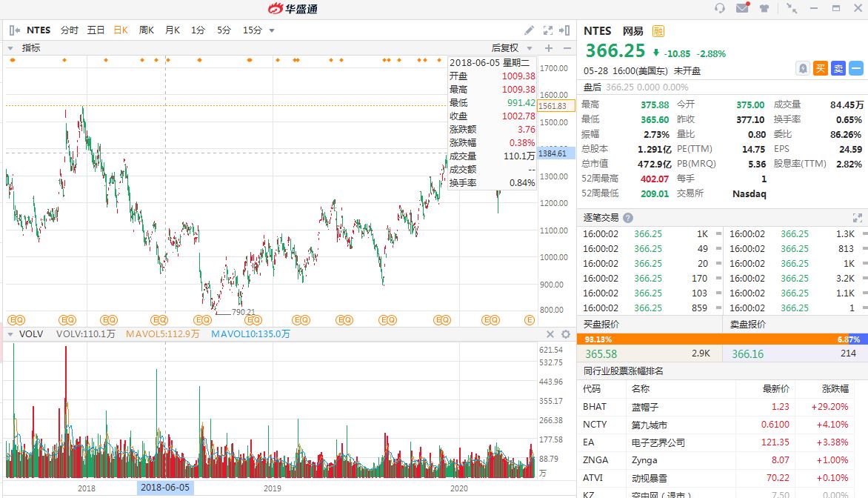The height and width of the screenshot is (498, 868).
Task: Click the 2018-06-05 date marker on timeline
Action: point(165,488)
